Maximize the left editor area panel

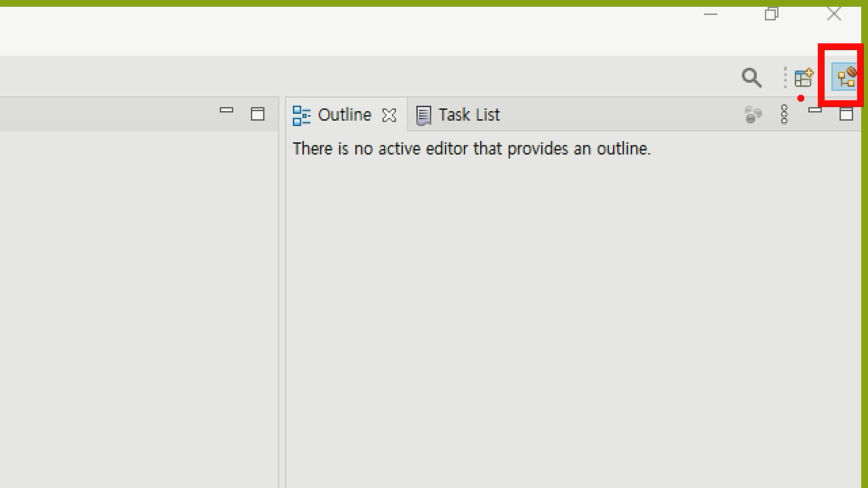coord(257,114)
